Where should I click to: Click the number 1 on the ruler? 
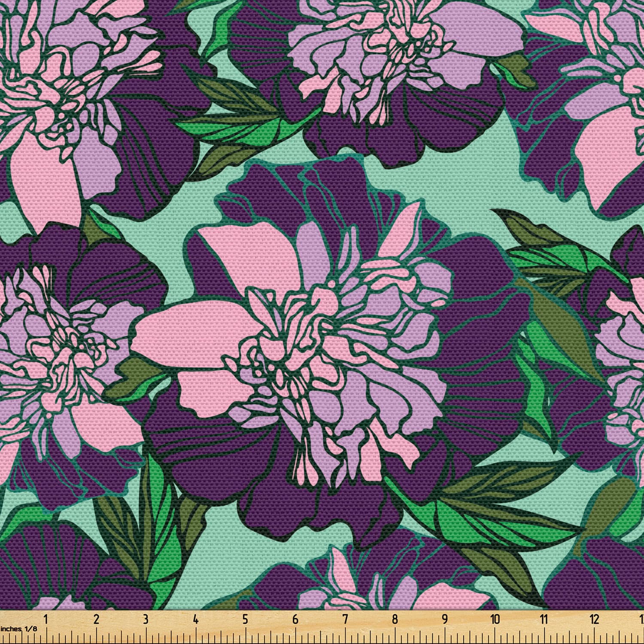coord(46,619)
